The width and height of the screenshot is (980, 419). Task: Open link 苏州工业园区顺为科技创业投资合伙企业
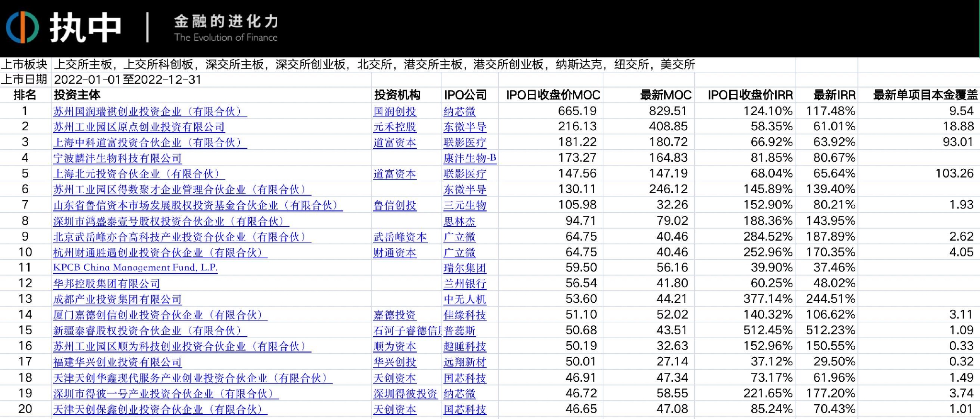coord(182,347)
